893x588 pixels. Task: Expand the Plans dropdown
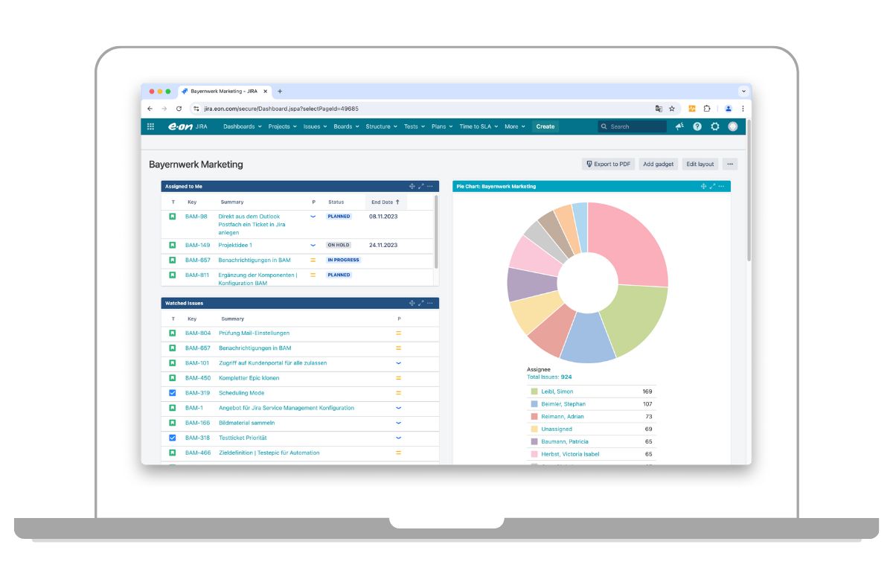coord(442,127)
